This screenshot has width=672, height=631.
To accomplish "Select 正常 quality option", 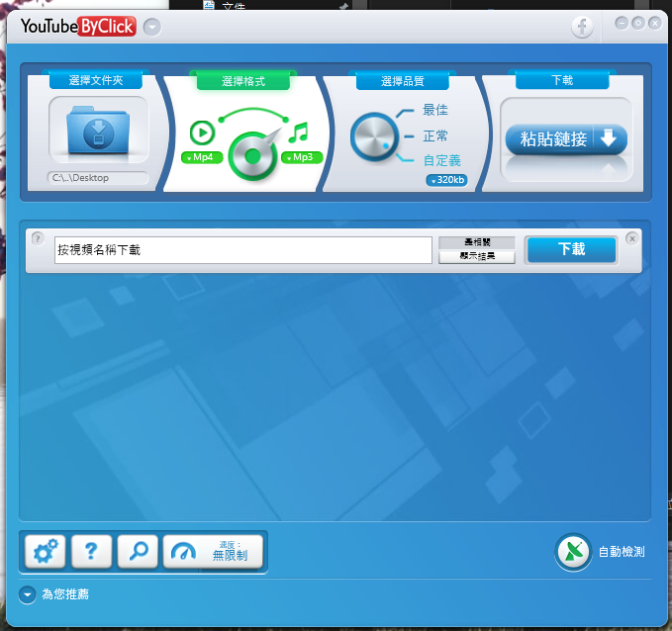I will click(x=435, y=135).
